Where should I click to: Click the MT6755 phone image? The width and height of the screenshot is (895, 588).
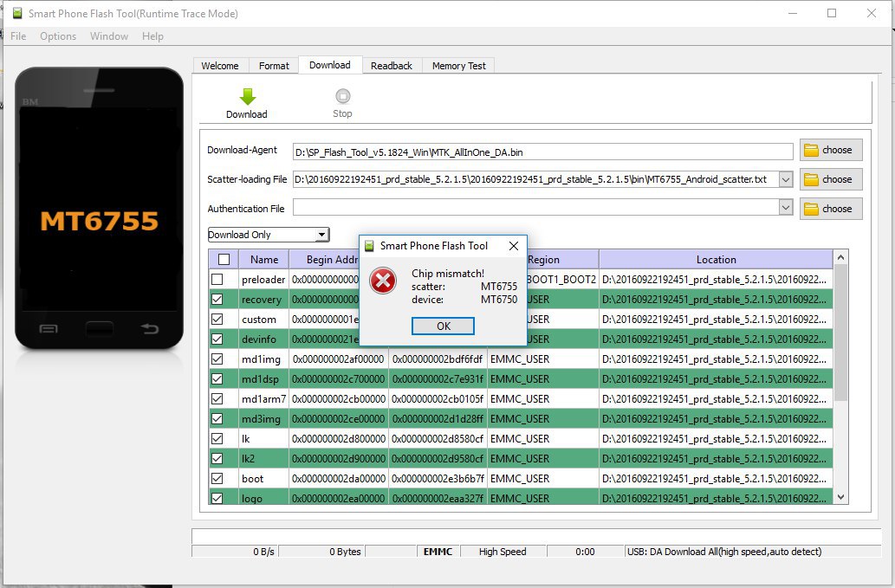pos(100,208)
